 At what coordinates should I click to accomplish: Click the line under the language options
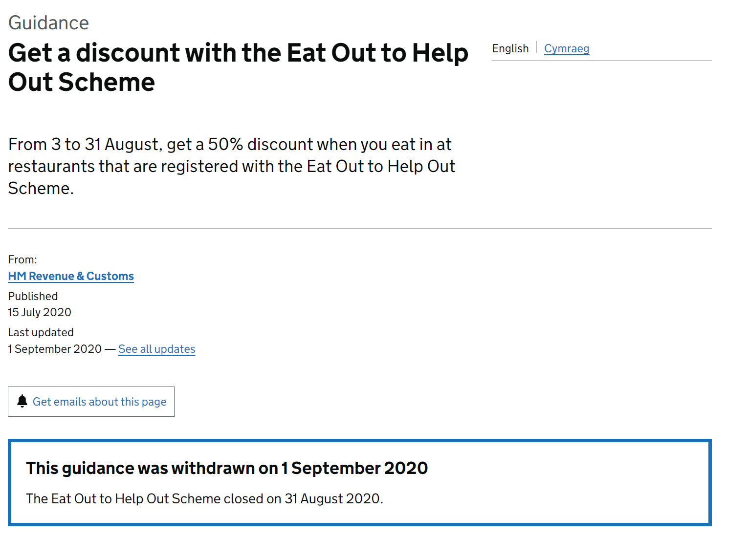pyautogui.click(x=602, y=61)
